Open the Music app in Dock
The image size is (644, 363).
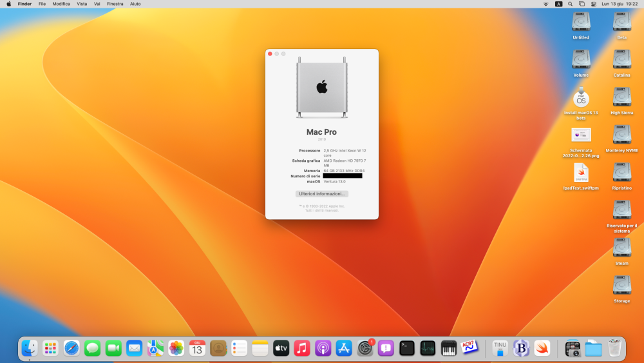point(302,349)
